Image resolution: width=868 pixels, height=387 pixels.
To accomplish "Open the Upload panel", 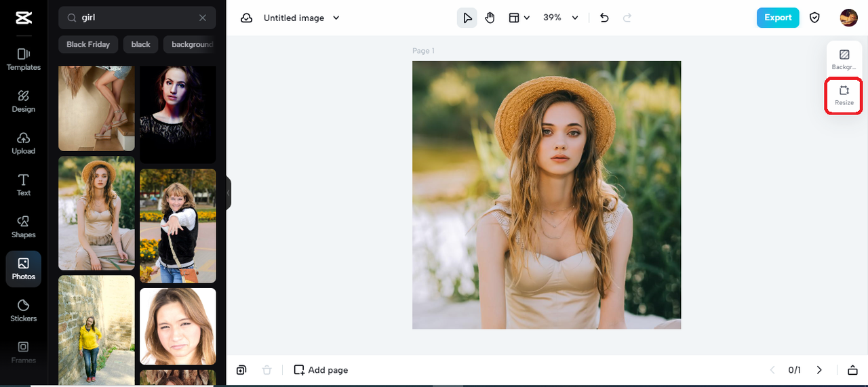I will click(x=23, y=143).
